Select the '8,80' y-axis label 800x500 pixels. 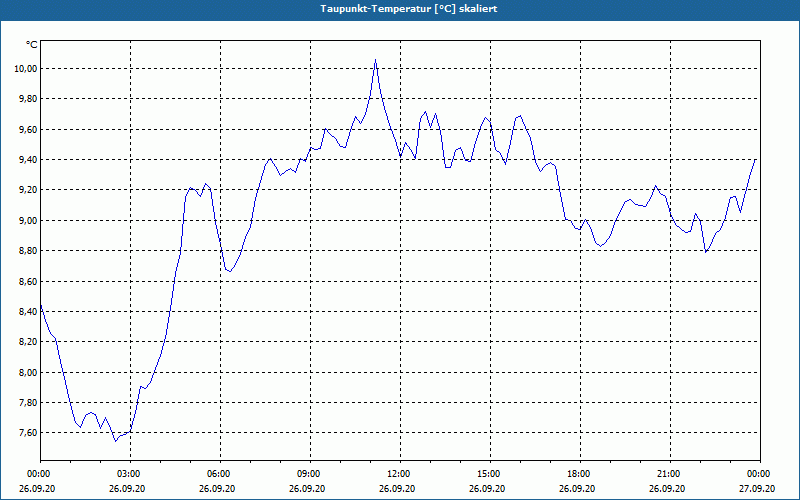pos(28,251)
